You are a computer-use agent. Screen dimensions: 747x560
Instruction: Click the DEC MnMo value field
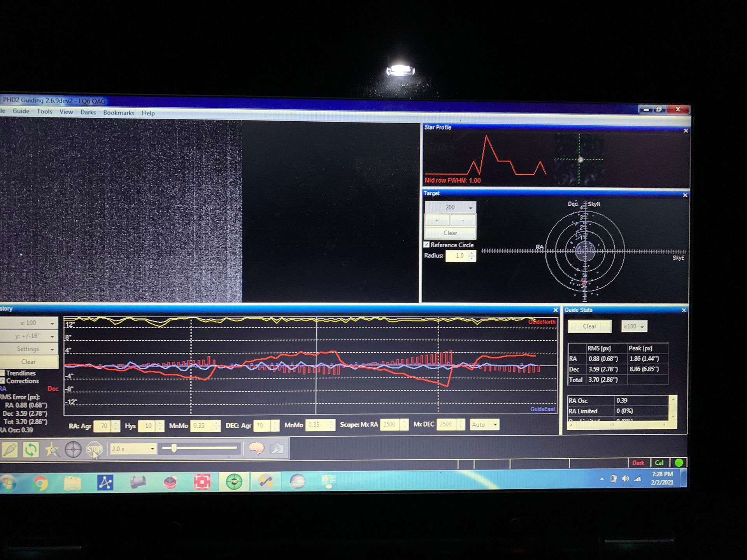317,425
